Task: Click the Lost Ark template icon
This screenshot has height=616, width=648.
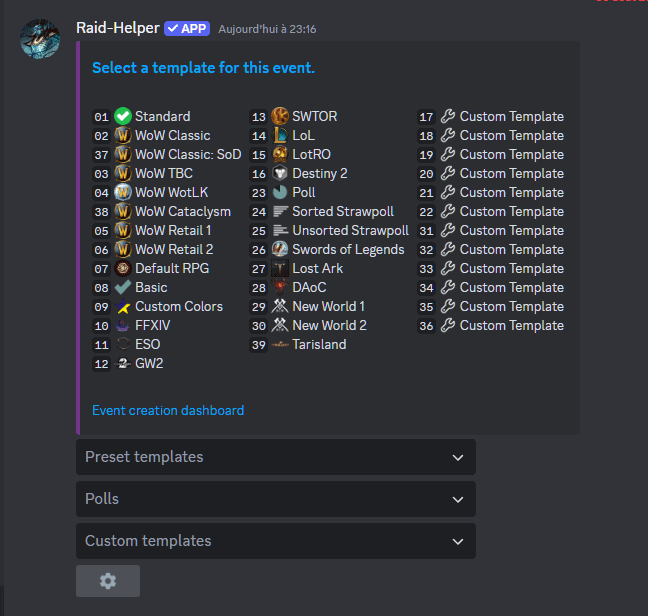Action: 280,268
